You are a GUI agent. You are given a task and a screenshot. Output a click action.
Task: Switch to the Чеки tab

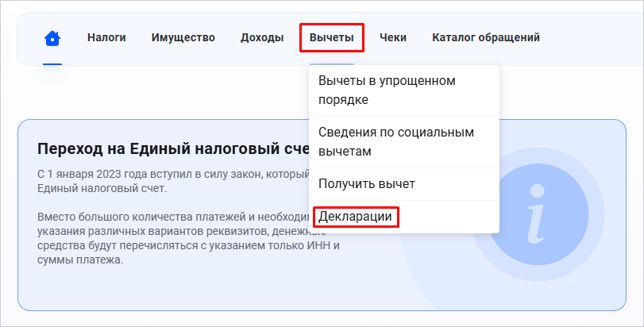click(x=393, y=37)
